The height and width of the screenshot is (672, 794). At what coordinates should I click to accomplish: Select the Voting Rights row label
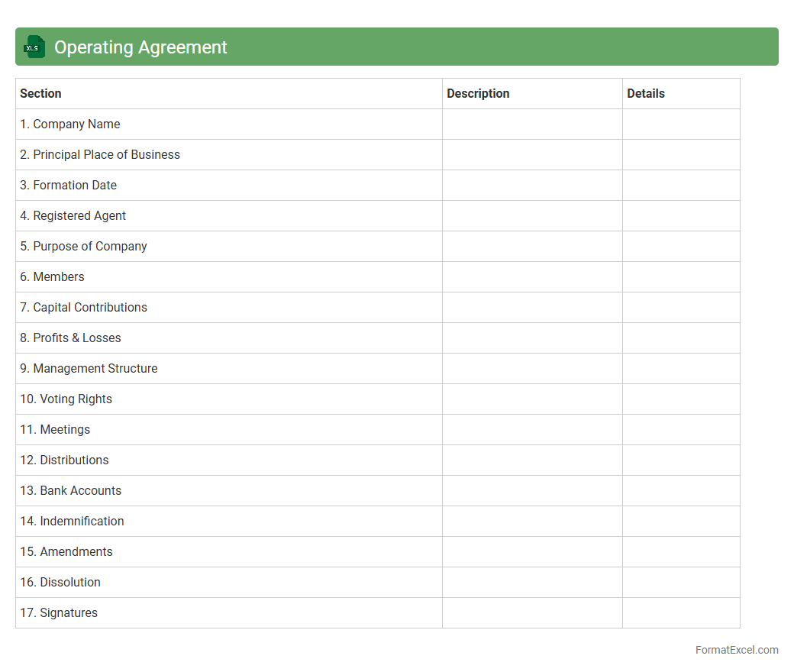click(66, 399)
